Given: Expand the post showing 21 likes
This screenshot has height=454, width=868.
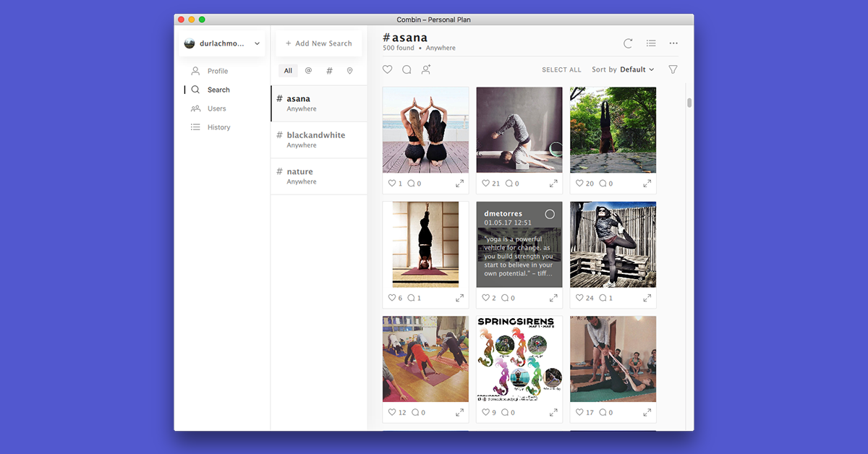Looking at the screenshot, I should 553,184.
